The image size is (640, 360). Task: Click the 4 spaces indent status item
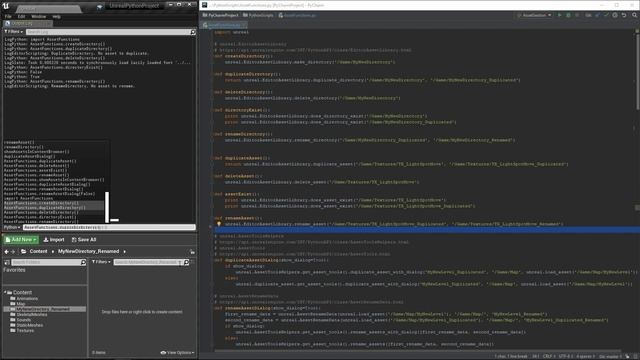pos(585,356)
